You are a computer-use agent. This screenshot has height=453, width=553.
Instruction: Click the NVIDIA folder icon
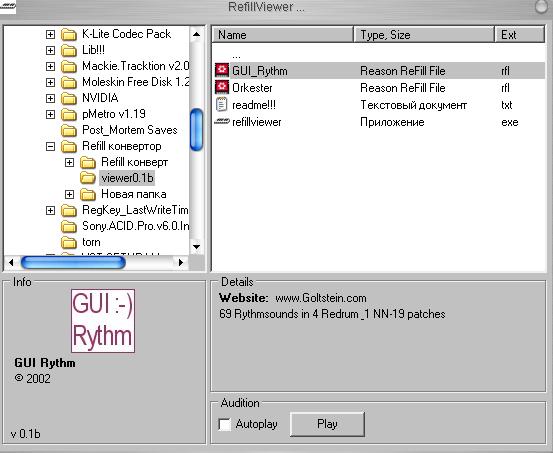pyautogui.click(x=69, y=98)
